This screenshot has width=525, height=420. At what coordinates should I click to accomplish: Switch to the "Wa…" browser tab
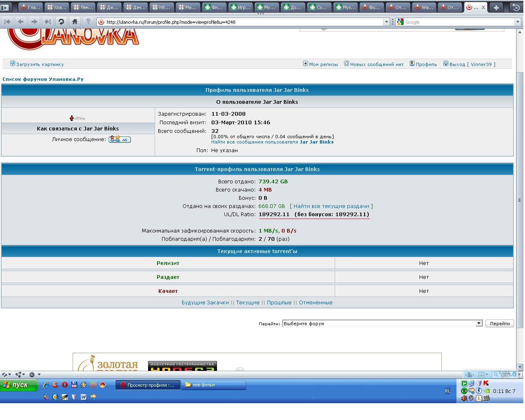click(x=423, y=7)
